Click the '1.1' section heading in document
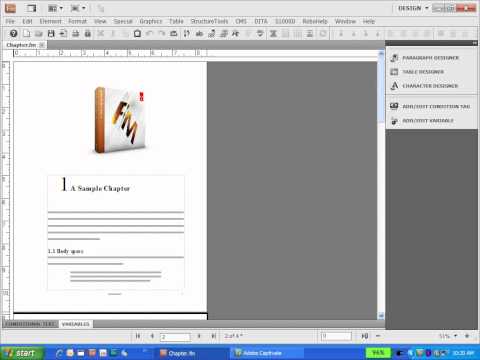The width and height of the screenshot is (480, 360). (65, 251)
